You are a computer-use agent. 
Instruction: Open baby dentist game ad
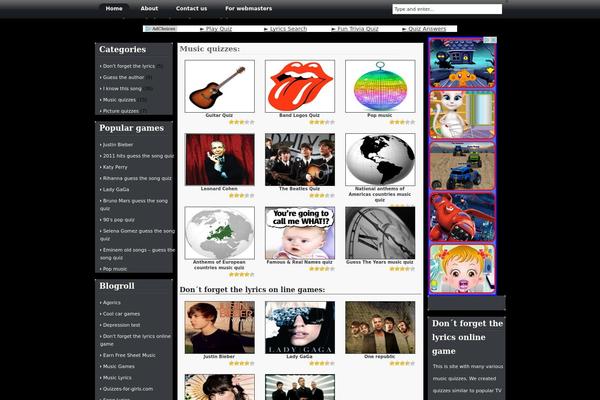point(462,269)
